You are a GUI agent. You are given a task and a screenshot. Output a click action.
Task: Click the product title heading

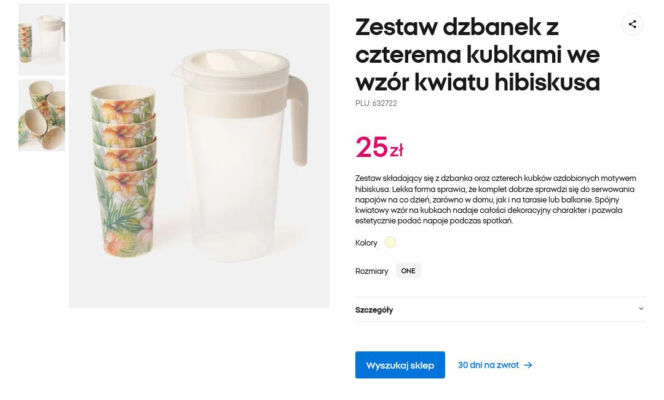(x=477, y=54)
